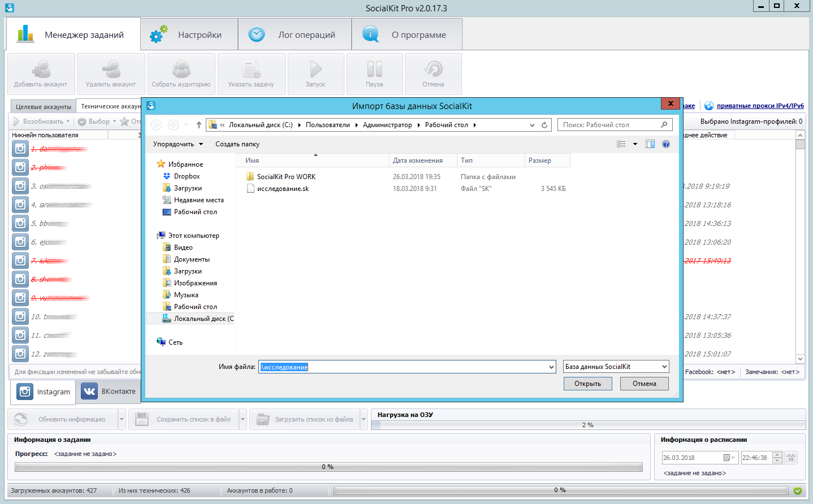The height and width of the screenshot is (504, 813).
Task: Expand the Сохранить список в файл dropdown arrow
Action: tap(243, 419)
